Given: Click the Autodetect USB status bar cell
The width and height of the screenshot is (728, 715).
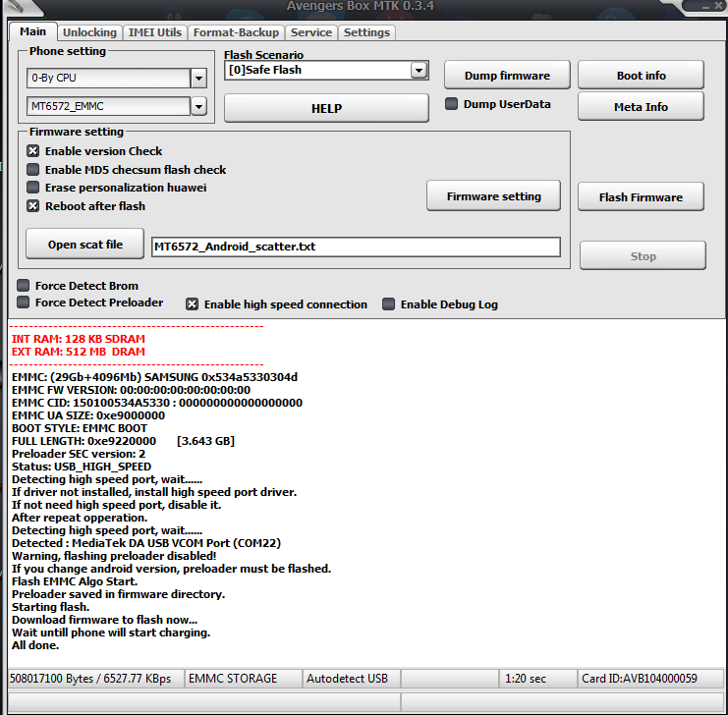Looking at the screenshot, I should tap(351, 679).
